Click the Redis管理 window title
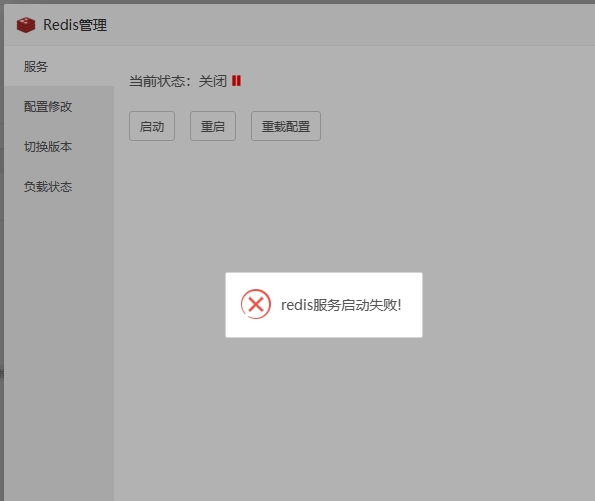The image size is (595, 501). (75, 25)
